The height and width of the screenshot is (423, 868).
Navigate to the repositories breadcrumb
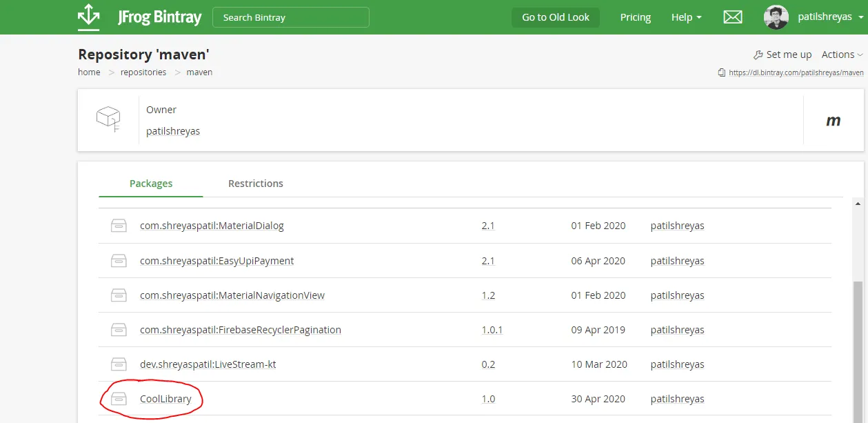coord(143,72)
